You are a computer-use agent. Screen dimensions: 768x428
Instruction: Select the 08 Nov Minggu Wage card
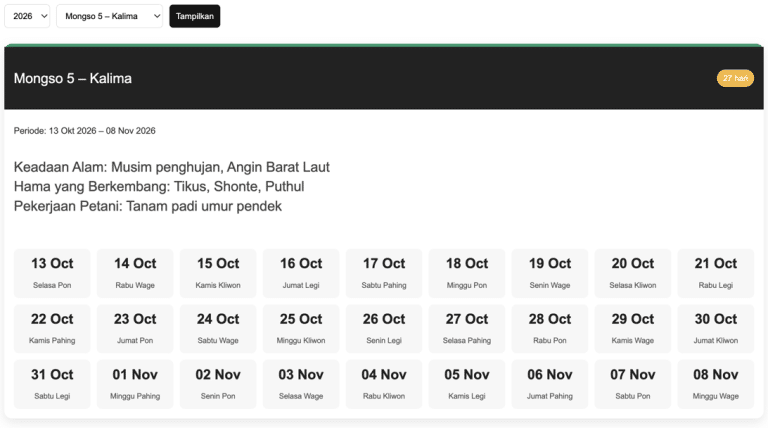(716, 384)
